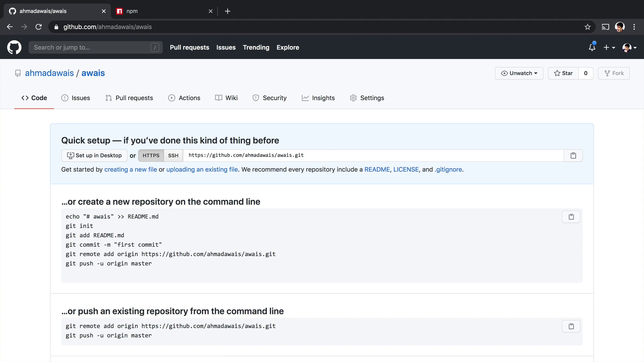The image size is (644, 362).
Task: Copy new repository command-line snippet
Action: (571, 217)
